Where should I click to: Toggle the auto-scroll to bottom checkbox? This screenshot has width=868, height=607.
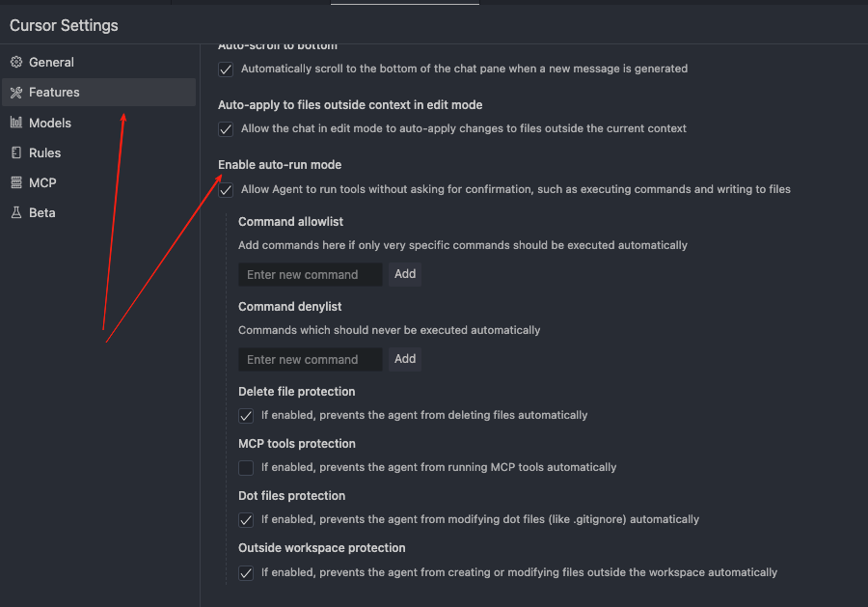click(x=226, y=69)
